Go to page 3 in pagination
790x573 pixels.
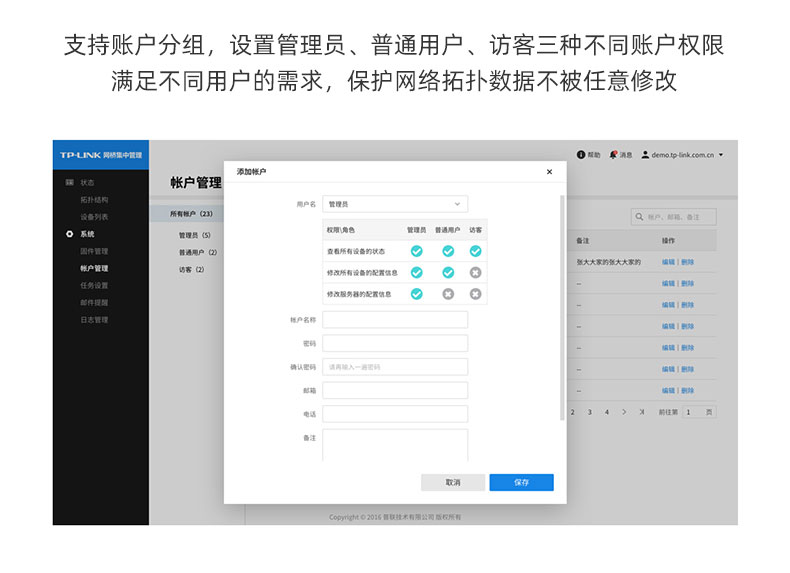589,412
